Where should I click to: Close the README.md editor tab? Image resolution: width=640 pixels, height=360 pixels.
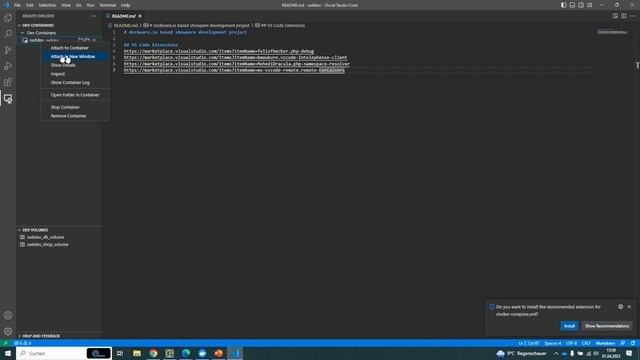tap(140, 16)
